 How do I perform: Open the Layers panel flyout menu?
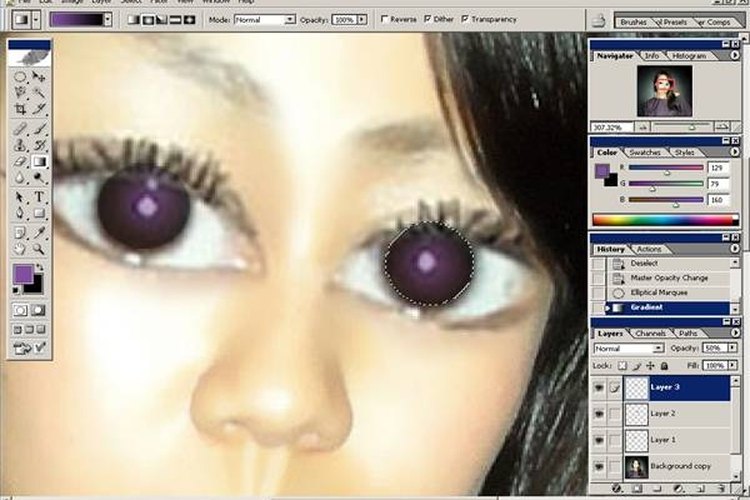coord(735,333)
